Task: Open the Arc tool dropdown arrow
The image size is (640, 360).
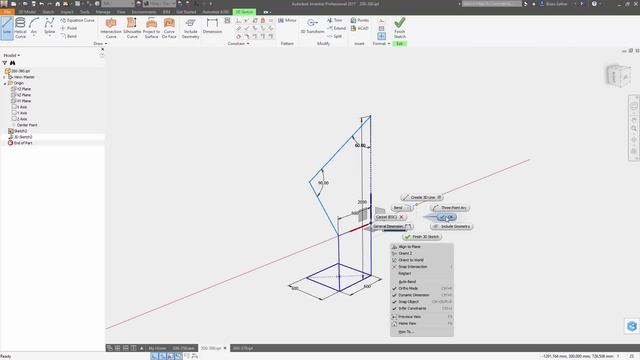Action: pyautogui.click(x=34, y=36)
